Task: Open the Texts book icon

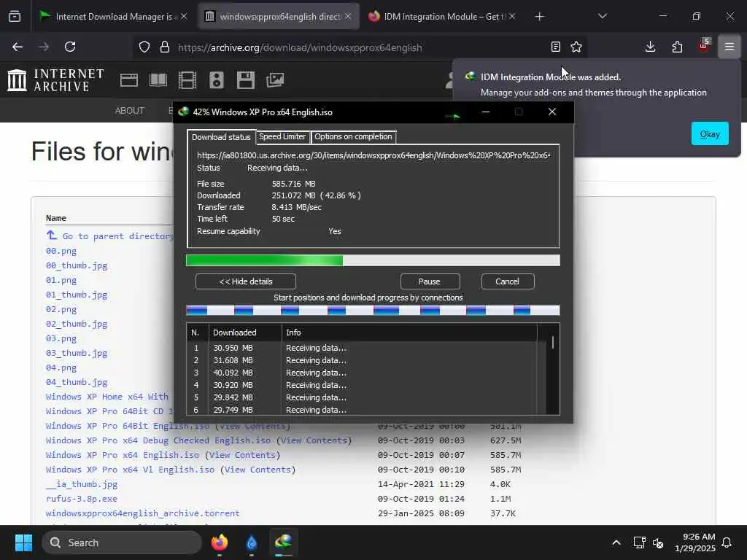Action: click(158, 80)
